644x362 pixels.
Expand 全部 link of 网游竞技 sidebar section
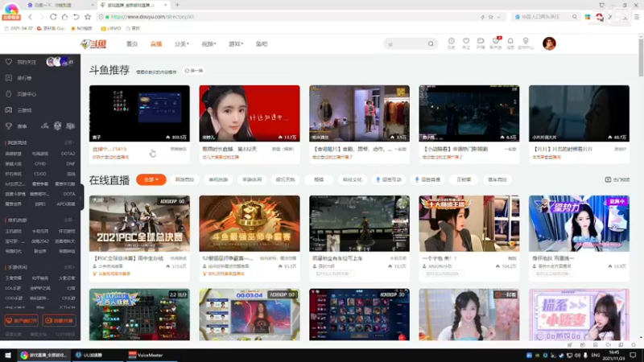point(69,142)
